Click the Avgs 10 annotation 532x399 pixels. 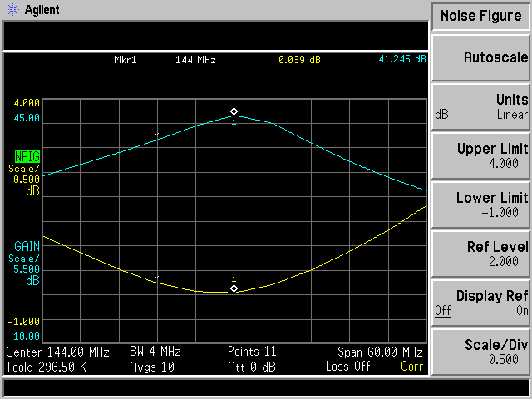pyautogui.click(x=152, y=367)
